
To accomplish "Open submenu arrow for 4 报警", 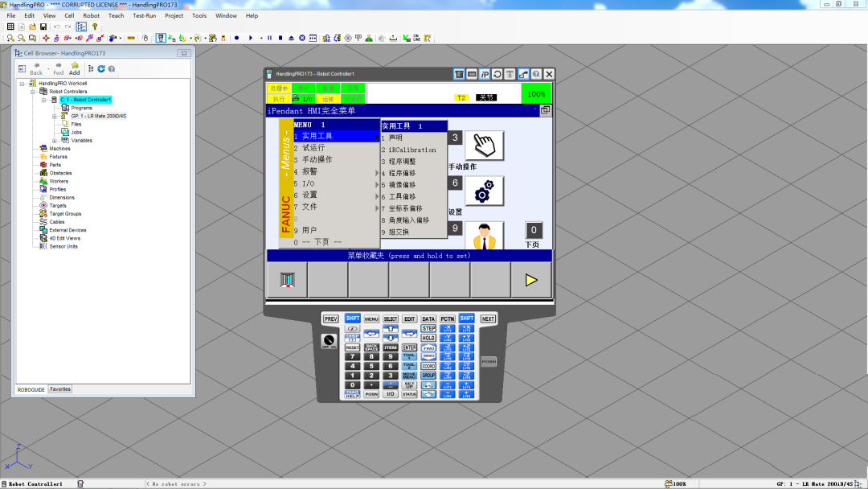I will pos(377,172).
